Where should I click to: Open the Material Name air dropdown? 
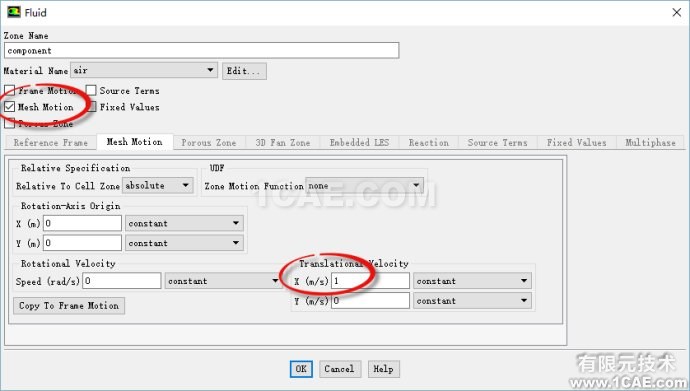[144, 70]
